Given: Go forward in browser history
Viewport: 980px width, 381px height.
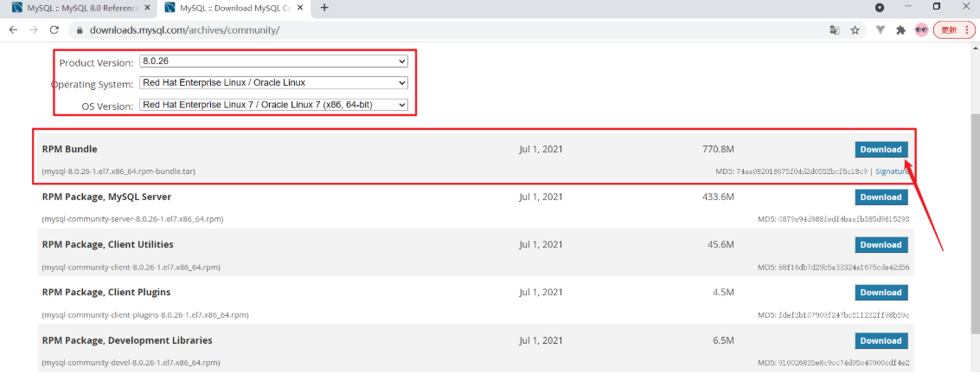Looking at the screenshot, I should [x=34, y=30].
